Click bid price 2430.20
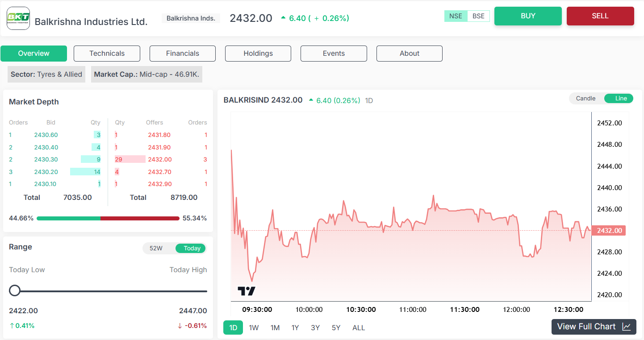This screenshot has height=340, width=644. [x=46, y=172]
